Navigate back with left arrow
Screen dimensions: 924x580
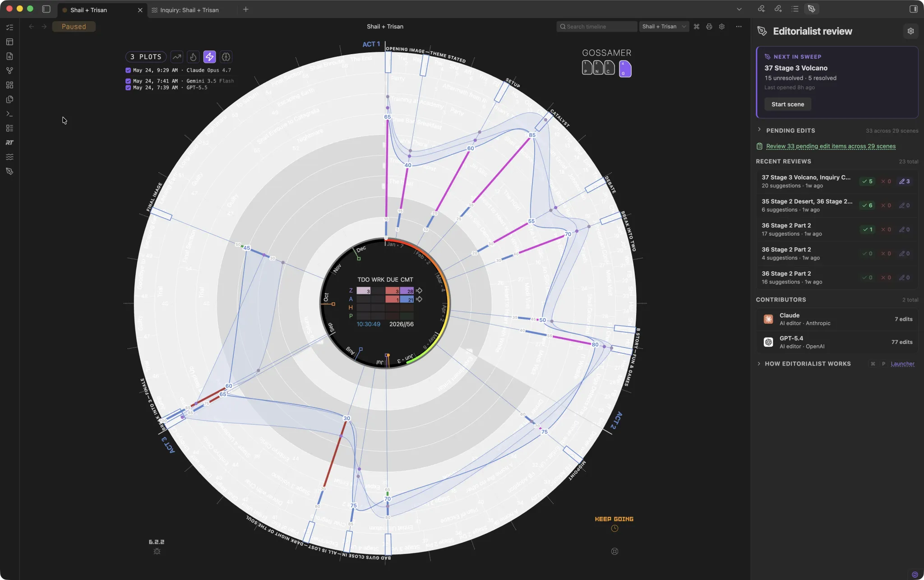point(32,27)
